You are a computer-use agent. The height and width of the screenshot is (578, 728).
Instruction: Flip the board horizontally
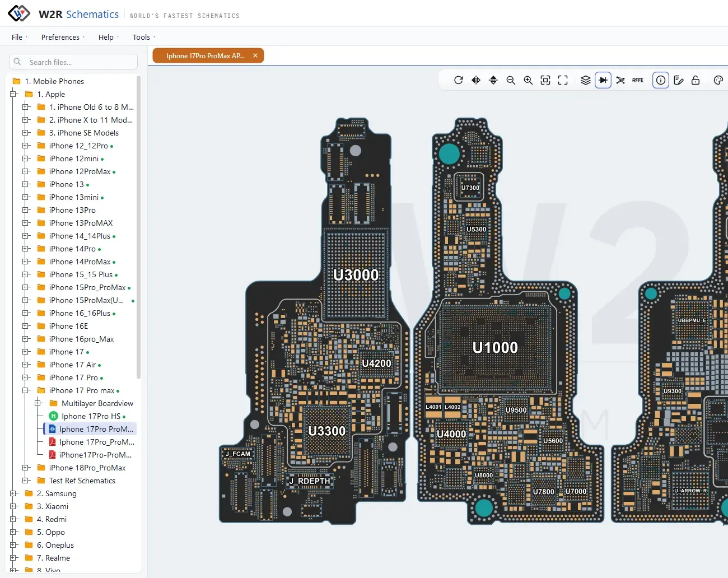(x=476, y=80)
